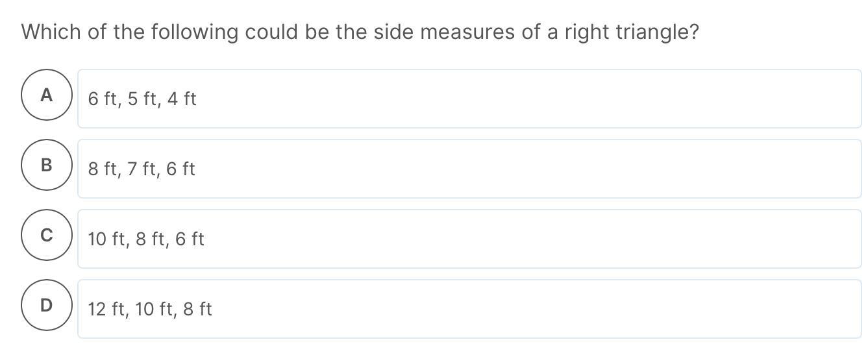868x355 pixels.
Task: Click the text '6 ft, 5 ft, 4 ft'
Action: pos(142,99)
